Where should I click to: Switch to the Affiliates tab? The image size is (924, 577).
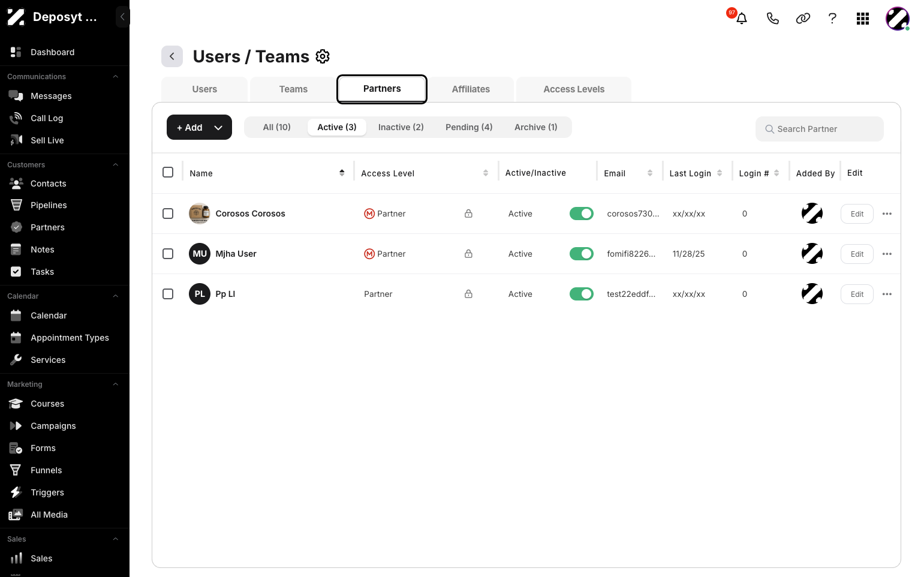point(471,89)
